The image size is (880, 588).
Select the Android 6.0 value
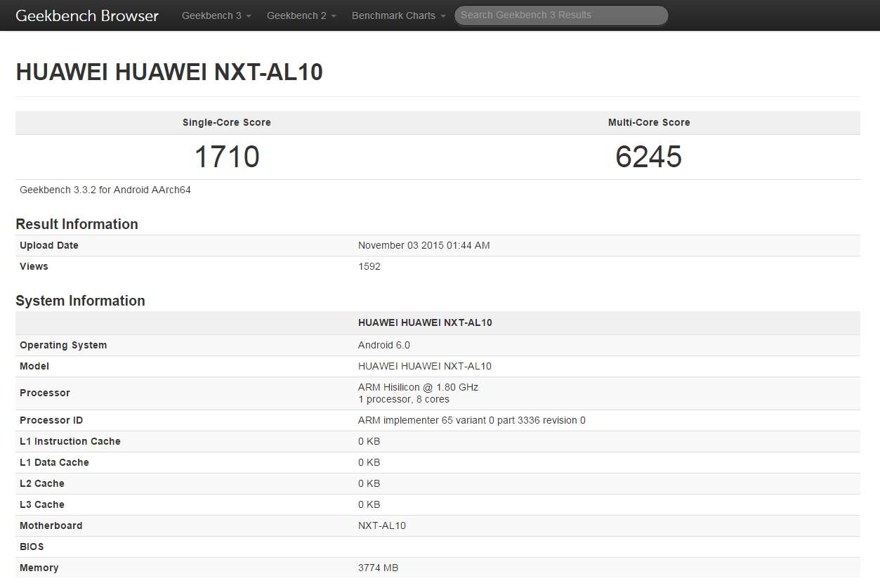384,345
